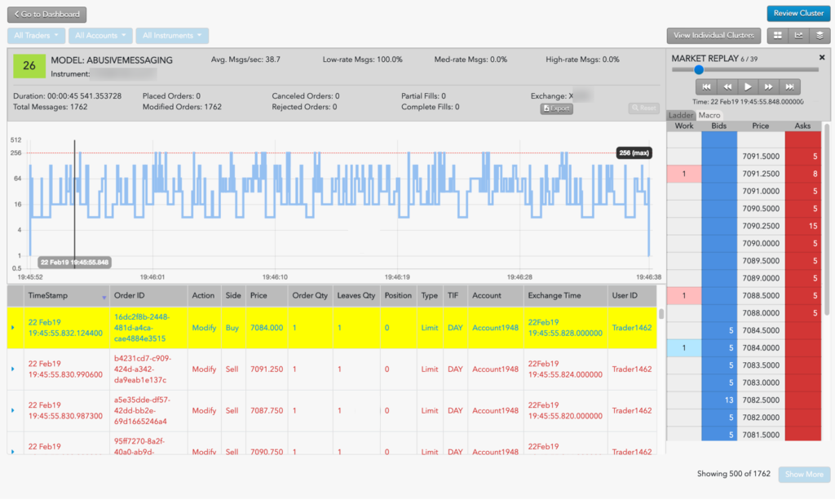Go back to the Dashboard
Image resolution: width=835 pixels, height=504 pixels.
pos(46,15)
